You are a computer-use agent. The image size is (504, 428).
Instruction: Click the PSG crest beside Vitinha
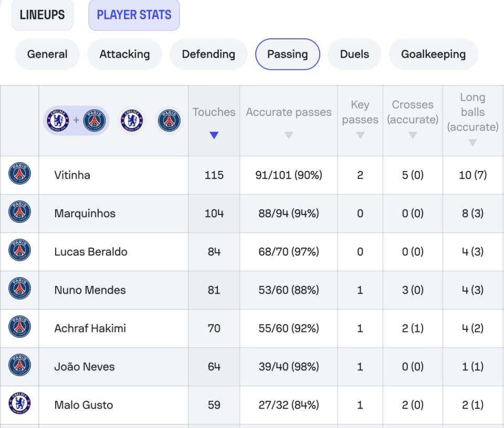[19, 174]
